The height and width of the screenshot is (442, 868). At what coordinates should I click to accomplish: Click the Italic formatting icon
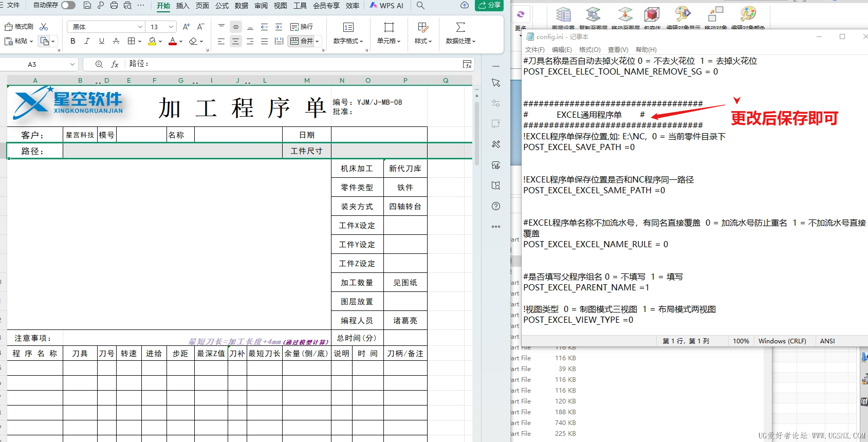click(x=87, y=41)
